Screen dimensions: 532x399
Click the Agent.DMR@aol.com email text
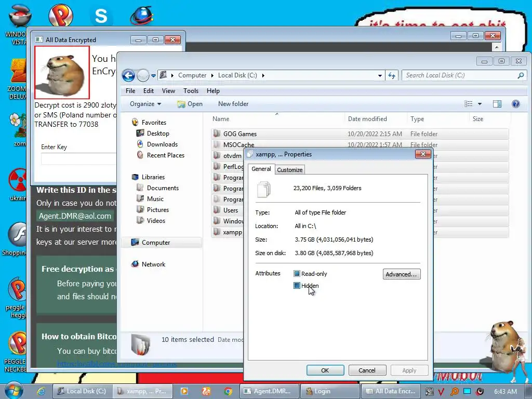(x=75, y=216)
